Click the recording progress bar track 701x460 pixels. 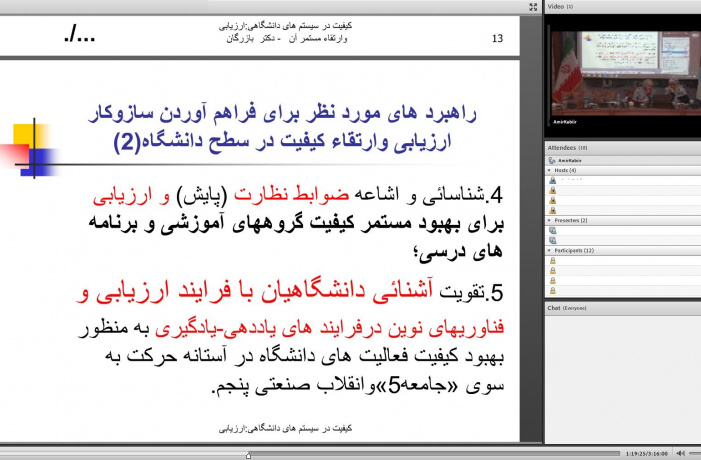click(310, 454)
